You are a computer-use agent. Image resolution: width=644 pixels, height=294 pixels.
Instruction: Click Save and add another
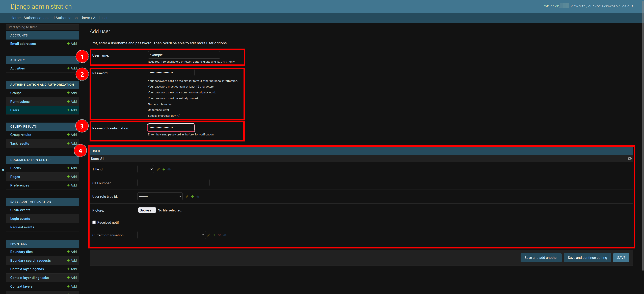pyautogui.click(x=541, y=258)
